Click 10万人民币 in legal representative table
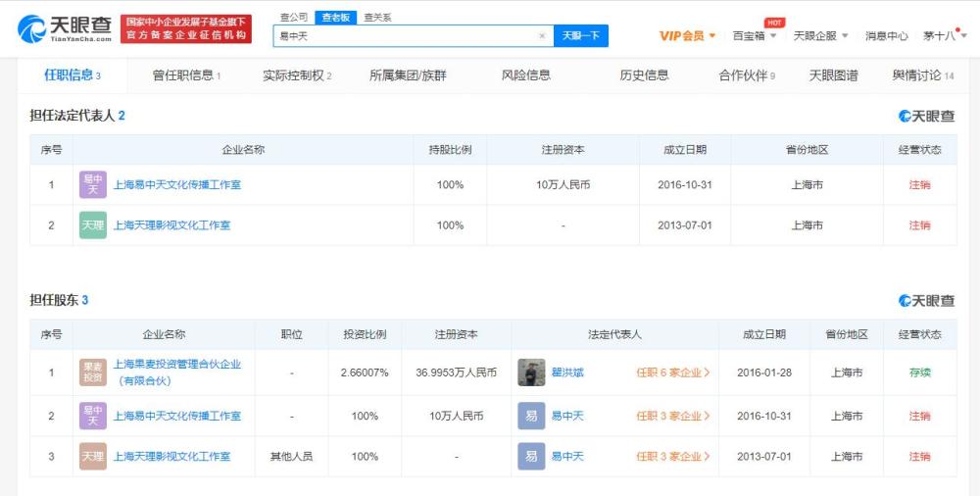The image size is (980, 496). click(x=563, y=184)
